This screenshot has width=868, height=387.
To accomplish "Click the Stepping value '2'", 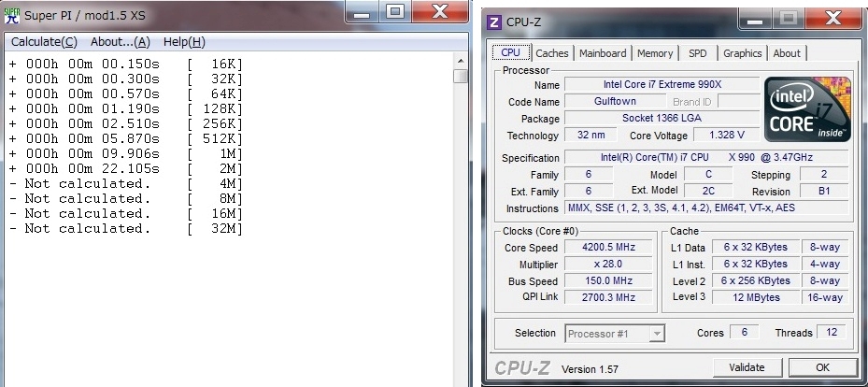I will pyautogui.click(x=824, y=175).
